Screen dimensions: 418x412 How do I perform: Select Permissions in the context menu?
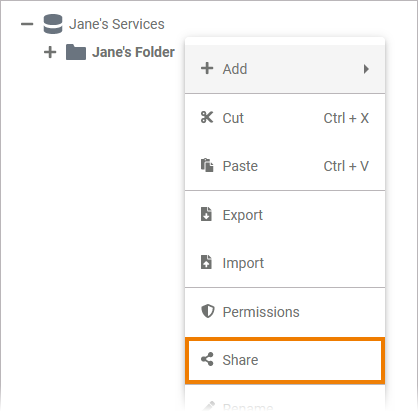pyautogui.click(x=285, y=312)
